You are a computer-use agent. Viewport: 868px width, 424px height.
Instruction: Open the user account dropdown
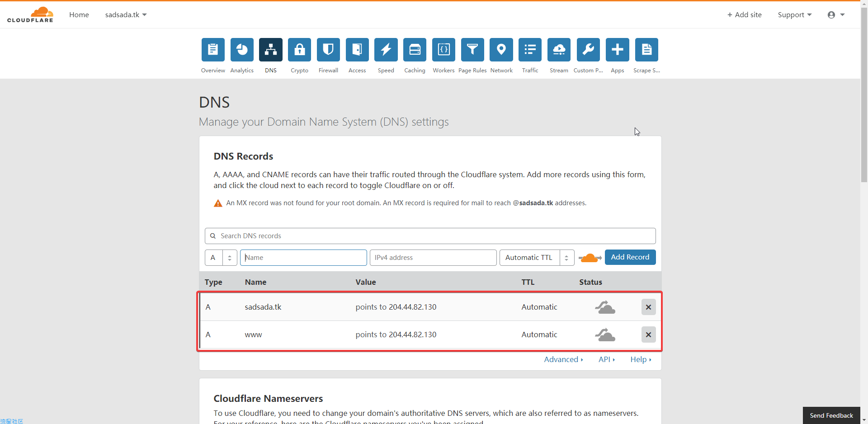(x=836, y=15)
